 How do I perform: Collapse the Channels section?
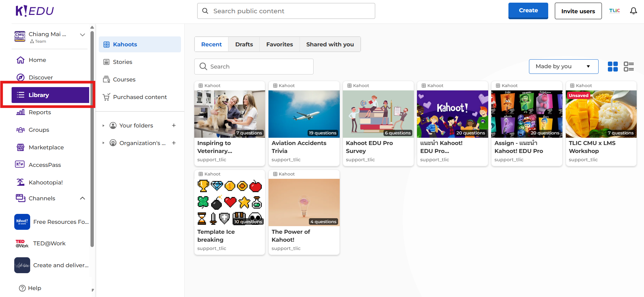coord(83,198)
